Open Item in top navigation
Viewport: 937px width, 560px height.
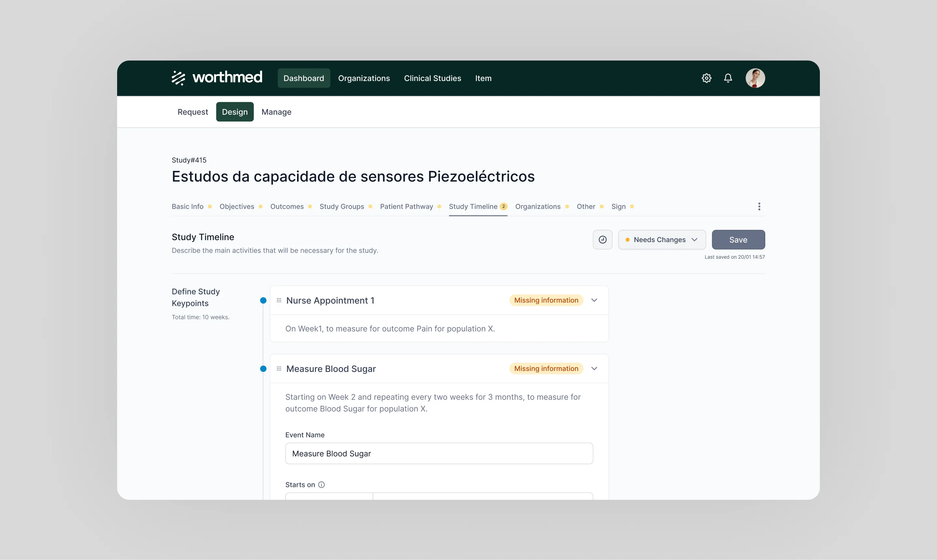483,78
